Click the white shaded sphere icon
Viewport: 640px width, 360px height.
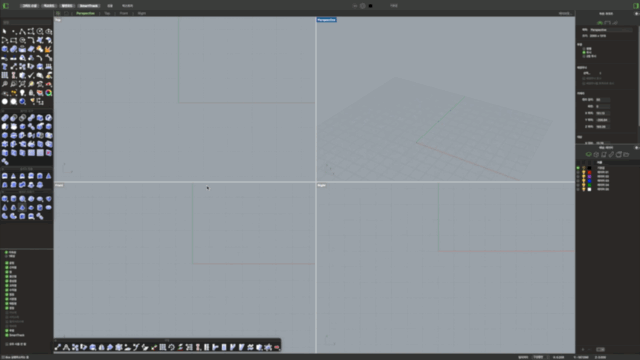4,102
